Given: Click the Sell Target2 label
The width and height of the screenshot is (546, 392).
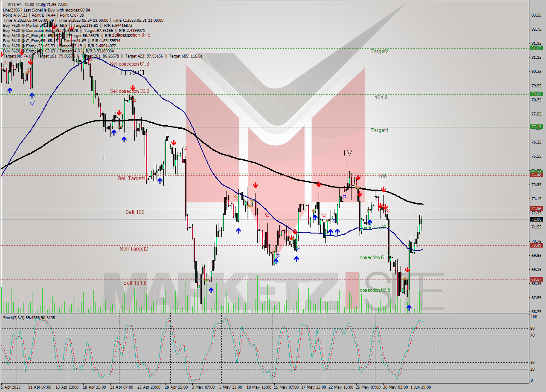Looking at the screenshot, I should tap(134, 249).
